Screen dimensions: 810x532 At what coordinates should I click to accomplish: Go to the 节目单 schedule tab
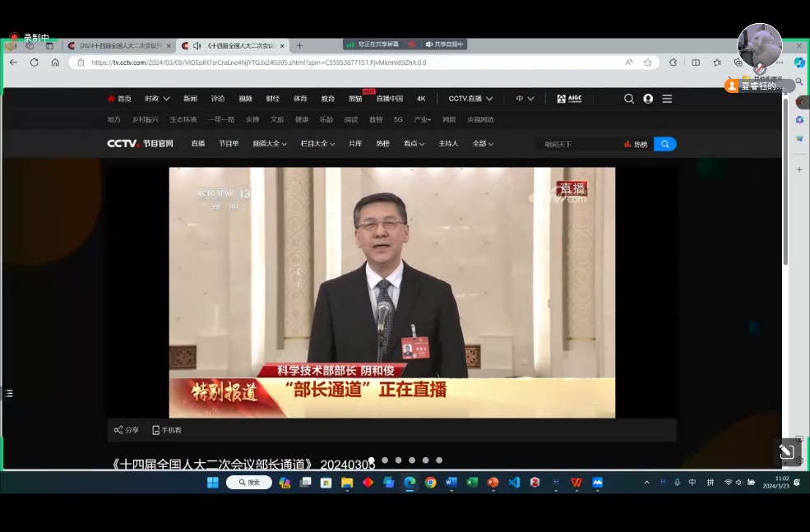coord(229,144)
